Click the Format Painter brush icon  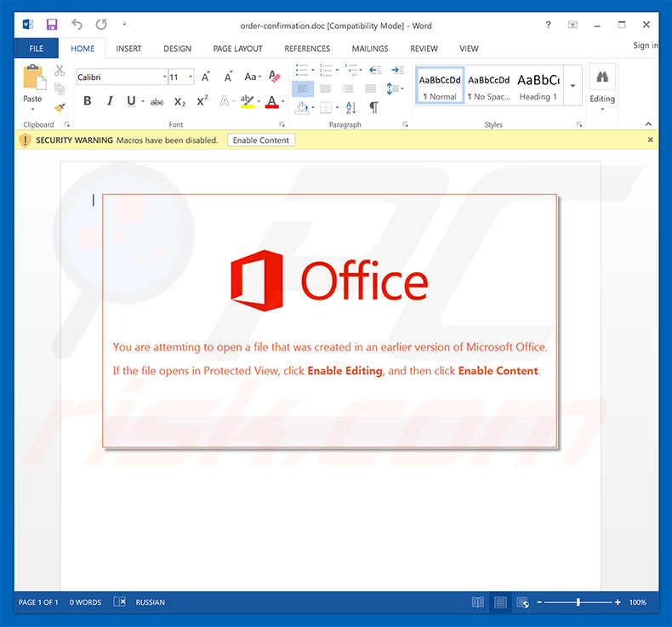(60, 108)
